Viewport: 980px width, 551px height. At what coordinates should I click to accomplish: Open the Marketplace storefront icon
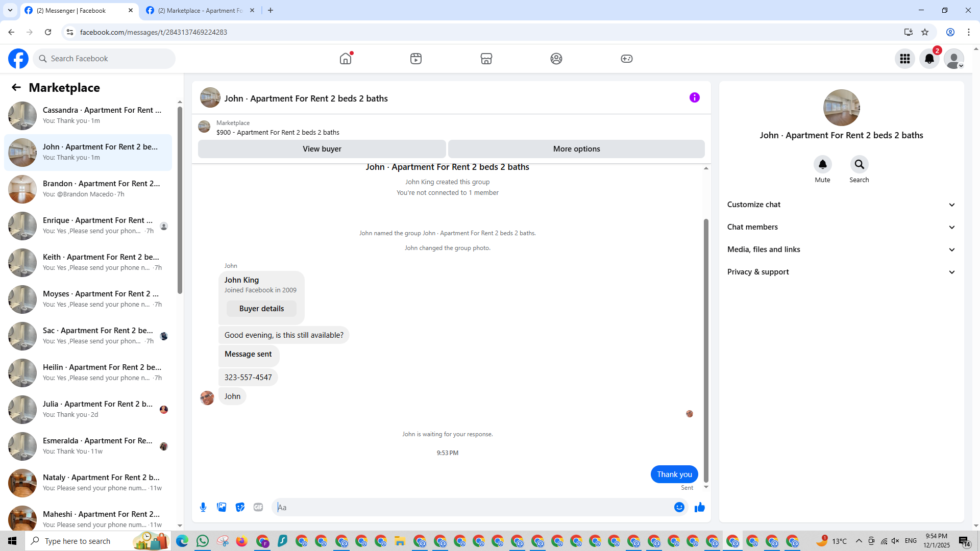click(486, 59)
